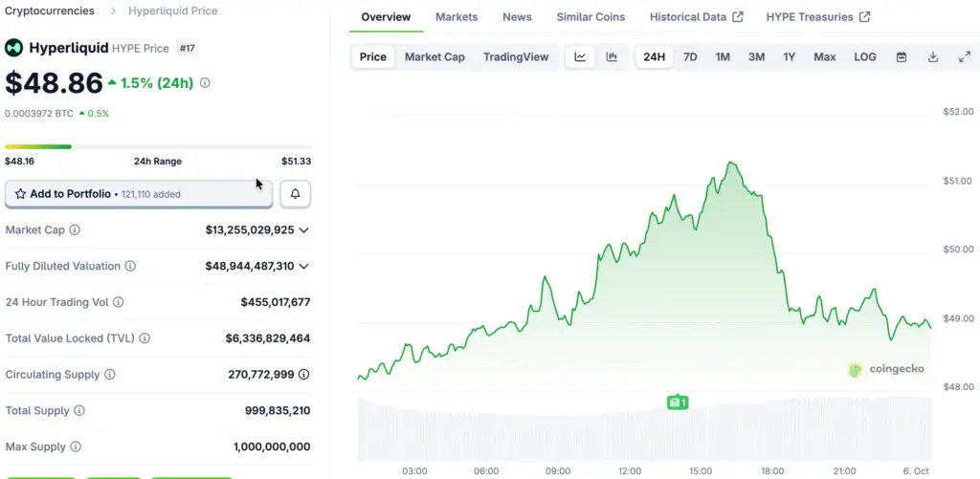This screenshot has height=479, width=980.
Task: Click the 24h Range progress bar
Action: (x=157, y=147)
